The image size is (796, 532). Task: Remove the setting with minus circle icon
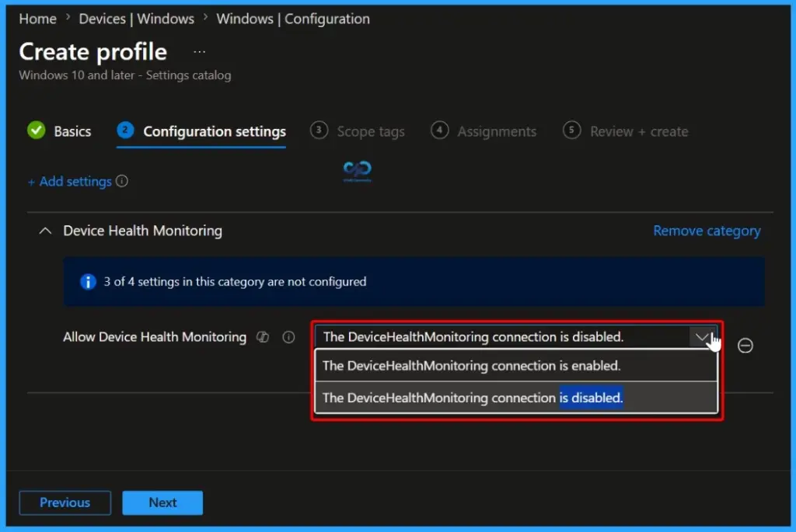(x=745, y=346)
